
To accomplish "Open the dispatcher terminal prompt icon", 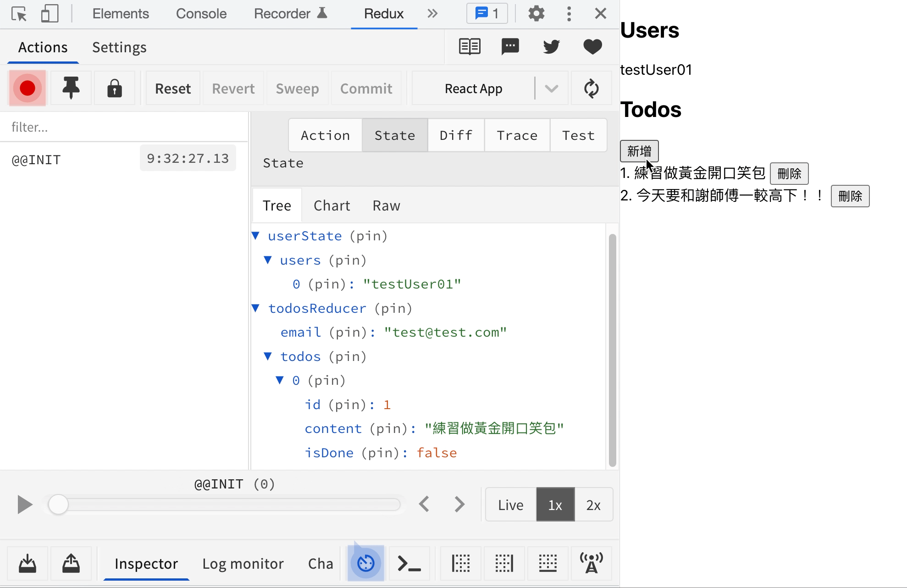I will (x=409, y=563).
